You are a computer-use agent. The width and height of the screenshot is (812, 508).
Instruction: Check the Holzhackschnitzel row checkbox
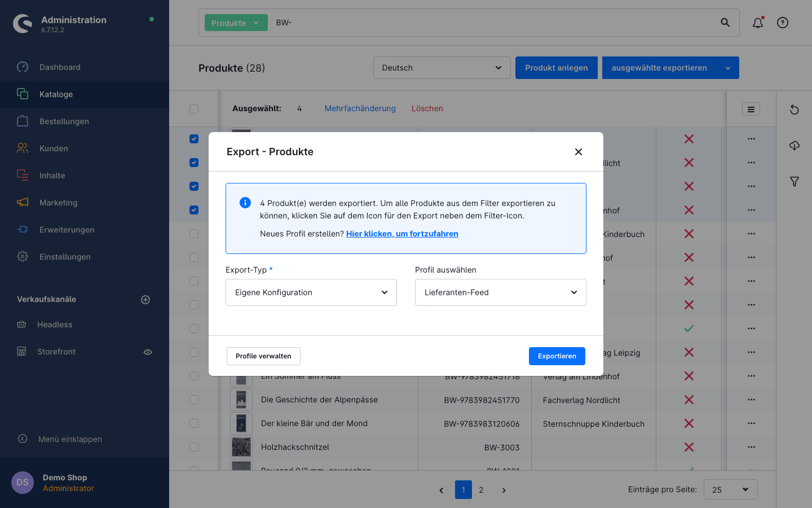point(194,447)
